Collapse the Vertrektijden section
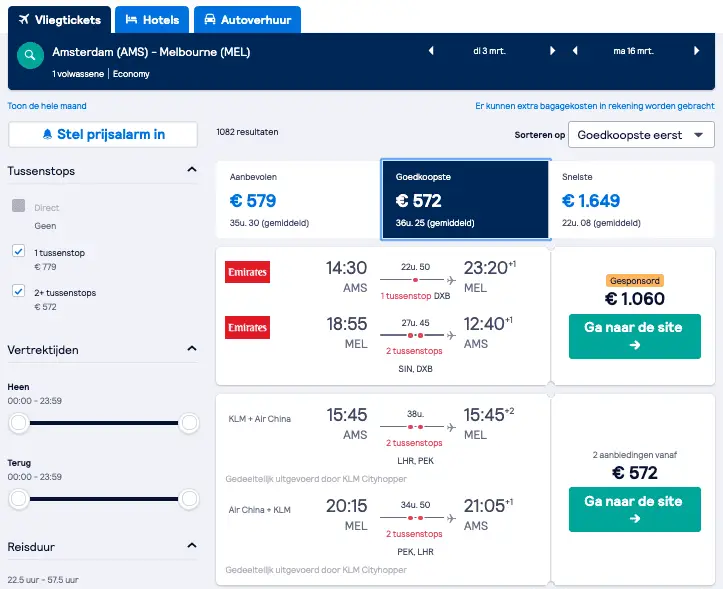 pyautogui.click(x=192, y=349)
